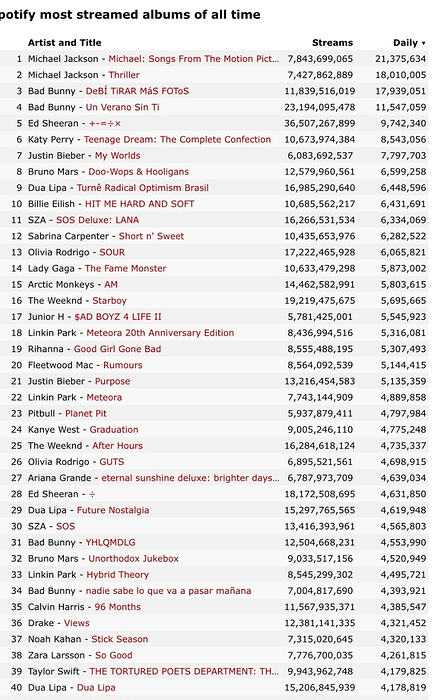The image size is (440, 700).
Task: Open Short n' Sweet album link
Action: coord(151,236)
